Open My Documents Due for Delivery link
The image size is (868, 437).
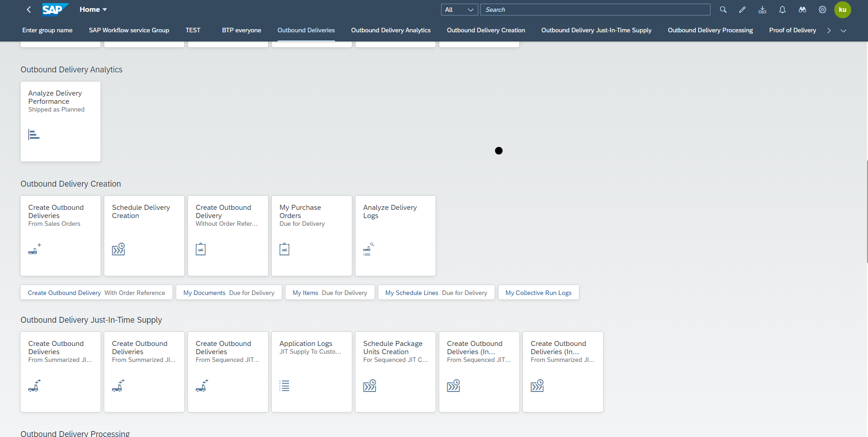coord(229,293)
